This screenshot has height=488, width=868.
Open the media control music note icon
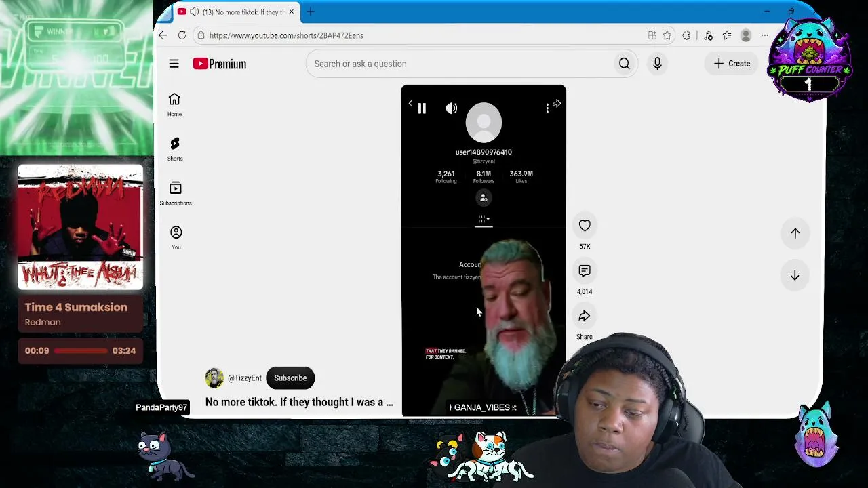coord(708,35)
